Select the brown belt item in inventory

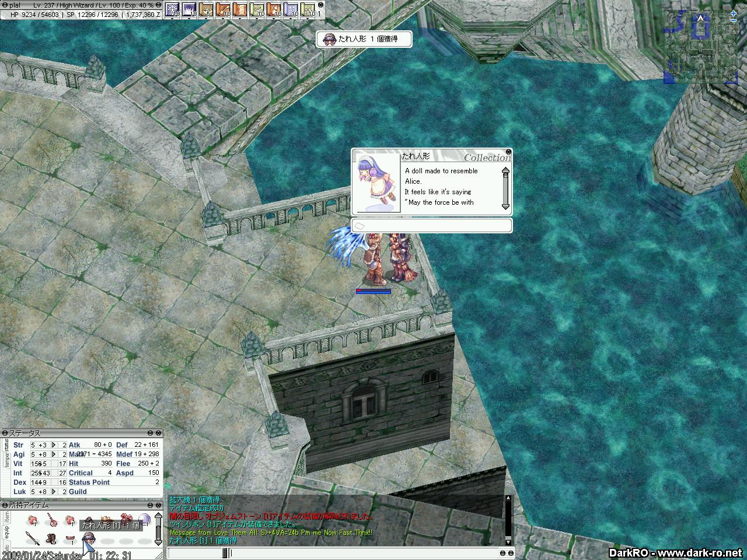click(70, 539)
